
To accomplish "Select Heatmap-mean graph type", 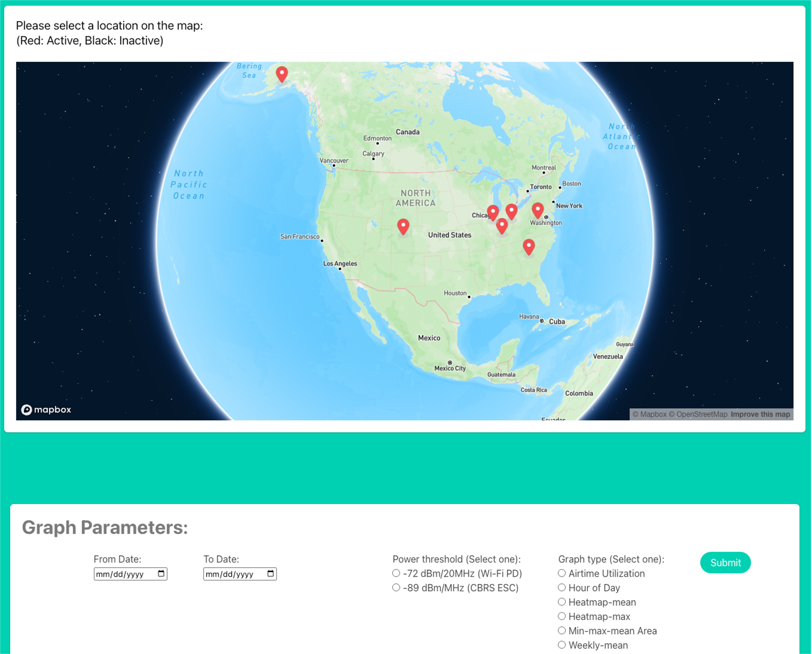I will tap(562, 602).
